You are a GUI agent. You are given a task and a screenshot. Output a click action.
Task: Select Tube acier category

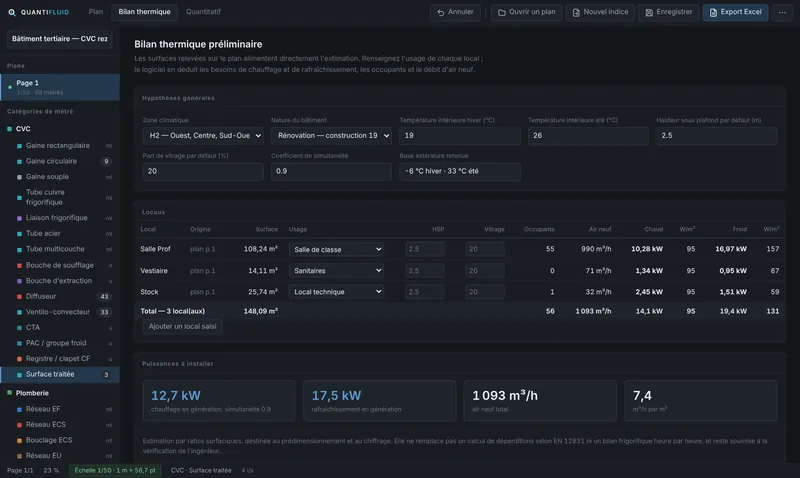60,234
